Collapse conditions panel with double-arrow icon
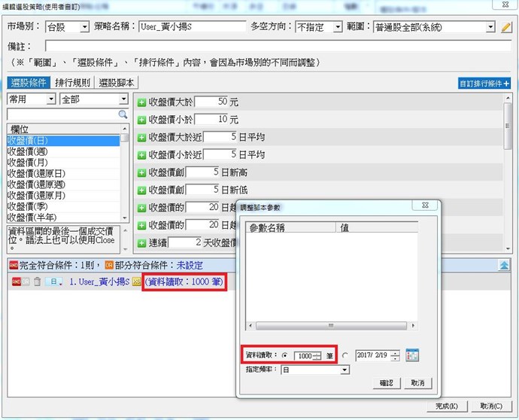519x420 pixels. click(x=504, y=265)
